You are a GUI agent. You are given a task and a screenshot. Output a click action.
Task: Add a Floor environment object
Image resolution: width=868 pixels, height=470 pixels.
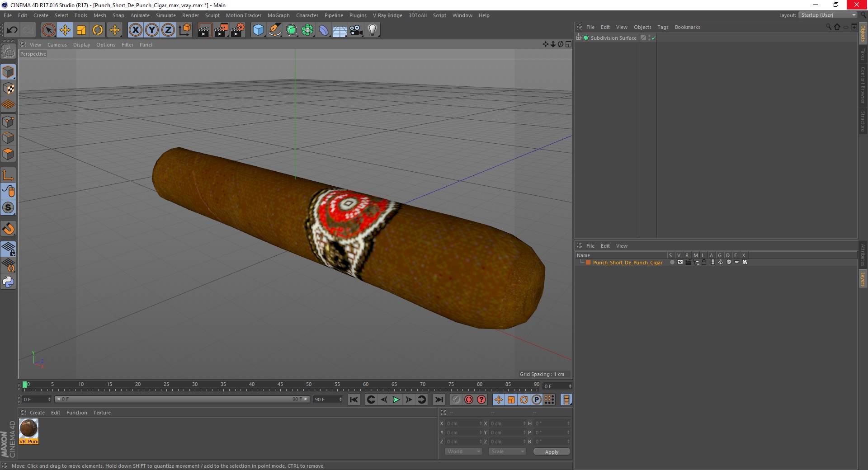[x=340, y=30]
